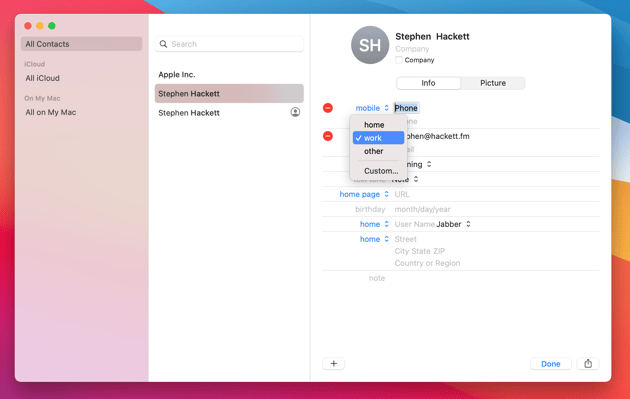Zoom the Contacts window with the green button
The width and height of the screenshot is (630, 399).
52,26
